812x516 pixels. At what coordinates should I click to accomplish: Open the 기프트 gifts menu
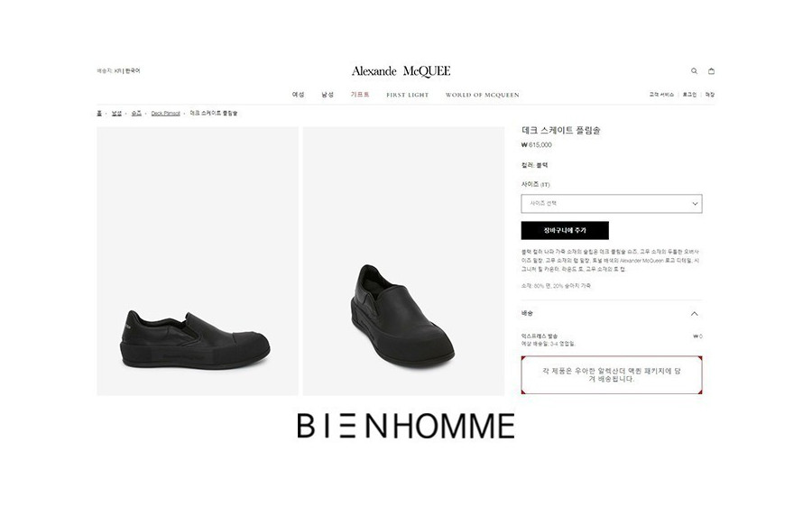pyautogui.click(x=360, y=95)
